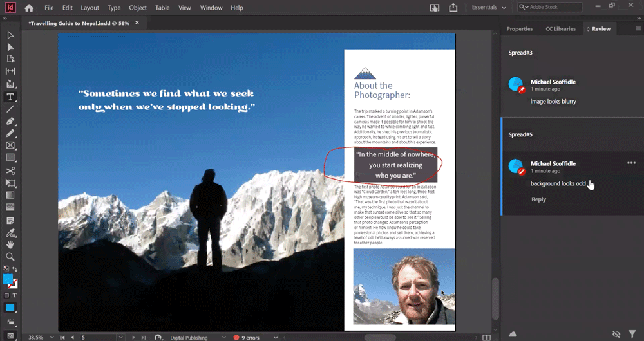644x341 pixels.
Task: Toggle hide annotations eye icon
Action: pos(616,334)
